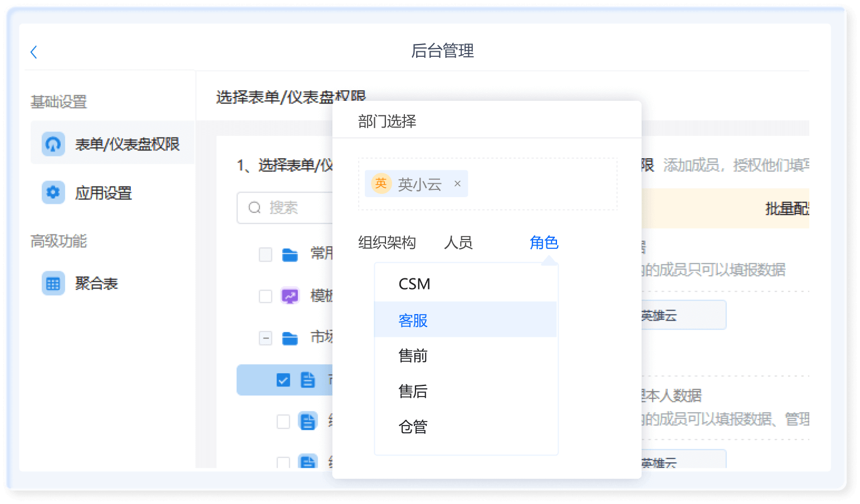This screenshot has width=860, height=504.
Task: Uncheck the checked box in highlighted row
Action: (284, 380)
